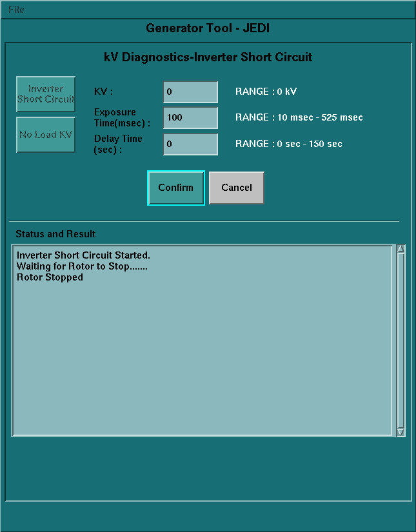This screenshot has height=532, width=416.
Task: Click the '10 msec - 525 msec' range label
Action: click(299, 117)
